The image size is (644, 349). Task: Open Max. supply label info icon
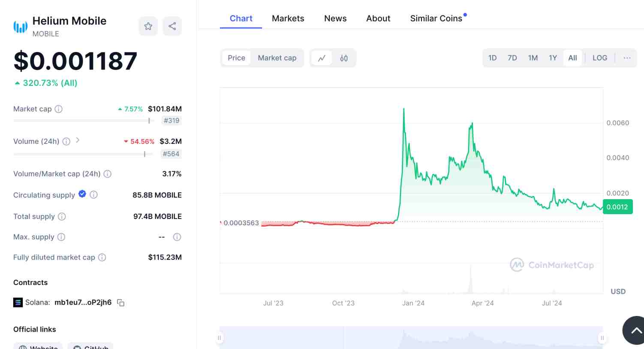click(61, 237)
